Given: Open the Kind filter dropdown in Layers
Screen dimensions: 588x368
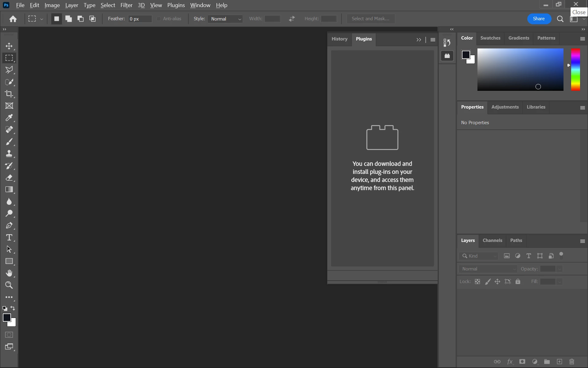Looking at the screenshot, I should pyautogui.click(x=479, y=256).
